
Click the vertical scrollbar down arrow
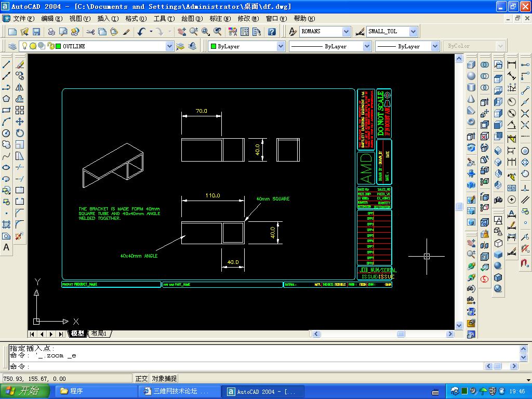pyautogui.click(x=459, y=325)
